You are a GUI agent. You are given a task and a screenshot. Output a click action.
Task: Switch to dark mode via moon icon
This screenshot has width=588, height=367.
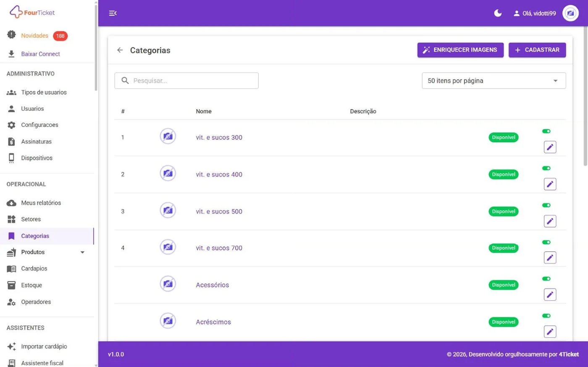point(498,13)
